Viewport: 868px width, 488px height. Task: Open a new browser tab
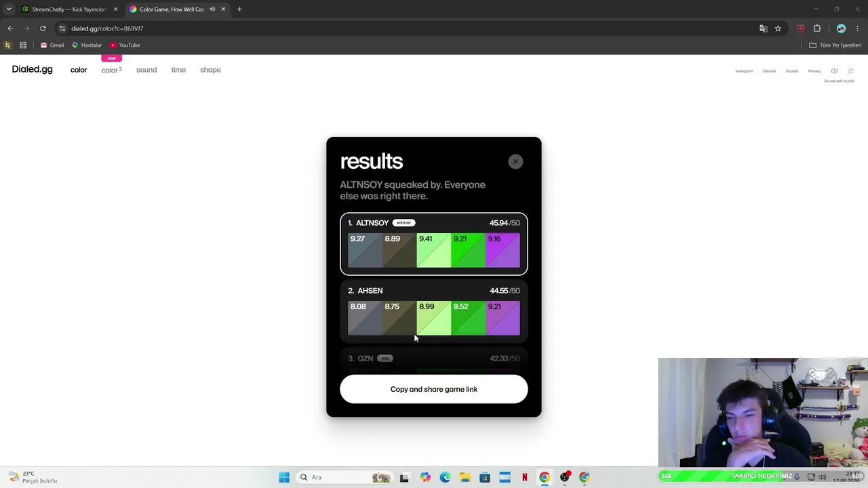[239, 9]
